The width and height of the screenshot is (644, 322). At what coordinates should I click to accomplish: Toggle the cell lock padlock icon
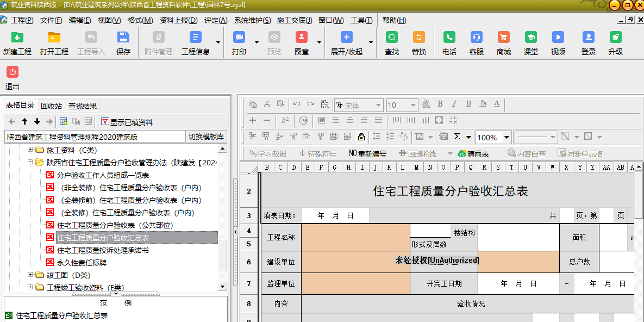tap(361, 137)
